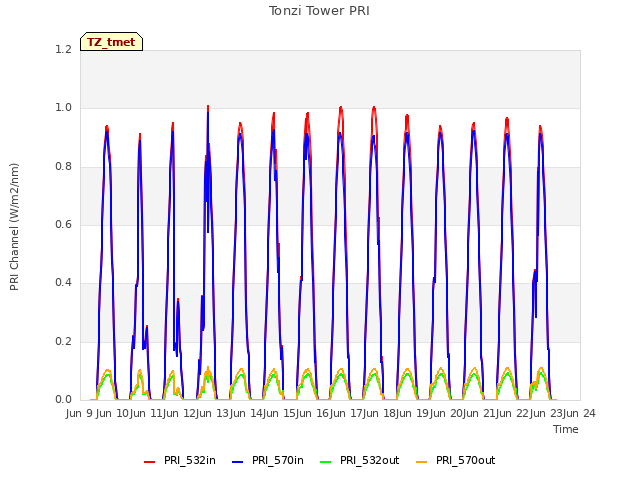Click the green PRI_532out legend swatch
The width and height of the screenshot is (640, 480).
(x=326, y=462)
